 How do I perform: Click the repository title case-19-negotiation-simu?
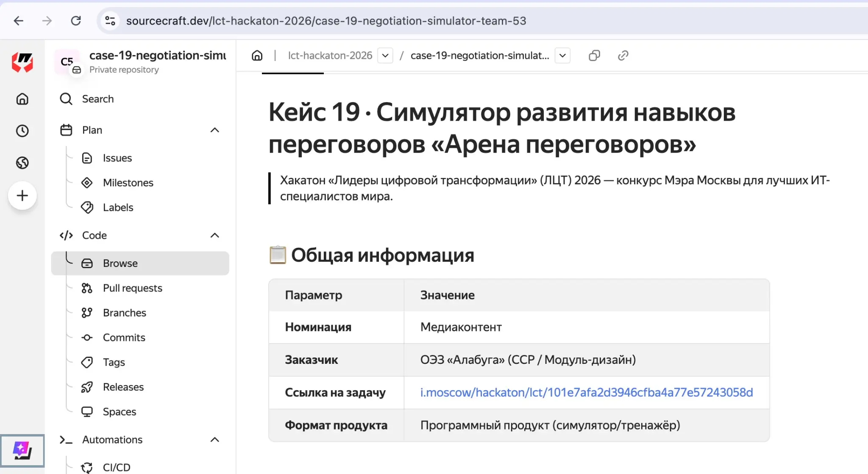[158, 55]
